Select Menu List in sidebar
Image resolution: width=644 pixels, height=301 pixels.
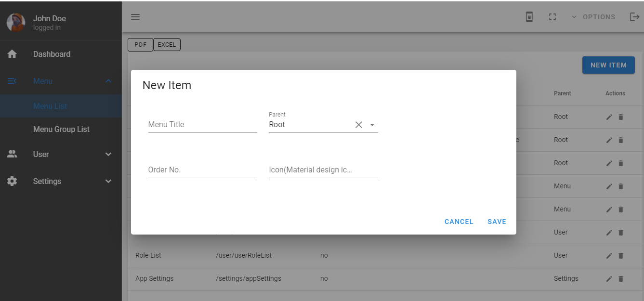click(x=50, y=106)
